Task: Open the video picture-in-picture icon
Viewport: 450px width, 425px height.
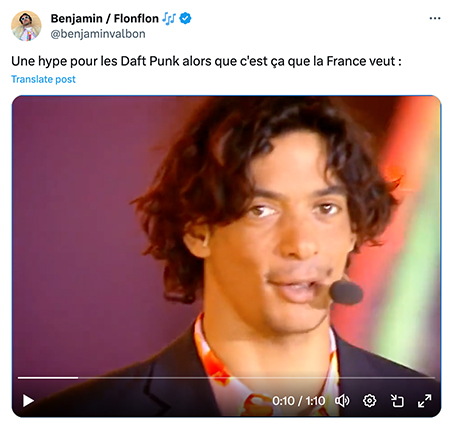Action: [x=397, y=400]
